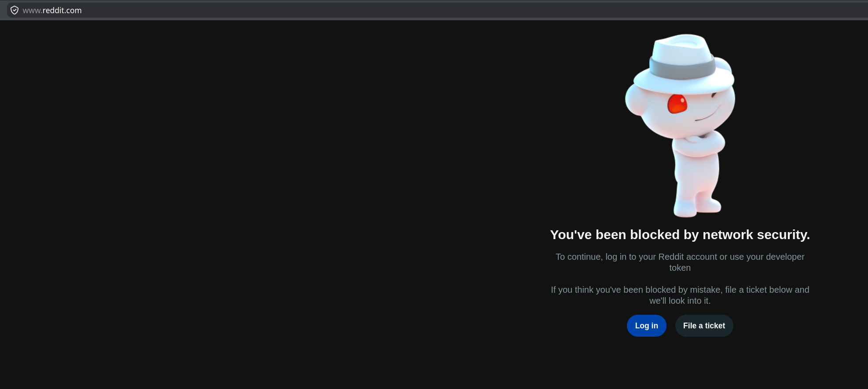Viewport: 868px width, 389px height.
Task: Focus the www.reddit.com address bar
Action: tap(437, 10)
